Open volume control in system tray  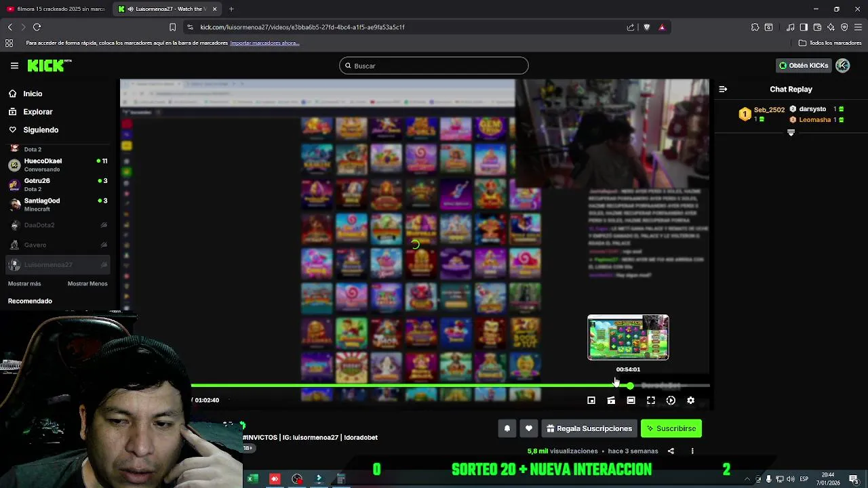pyautogui.click(x=791, y=479)
